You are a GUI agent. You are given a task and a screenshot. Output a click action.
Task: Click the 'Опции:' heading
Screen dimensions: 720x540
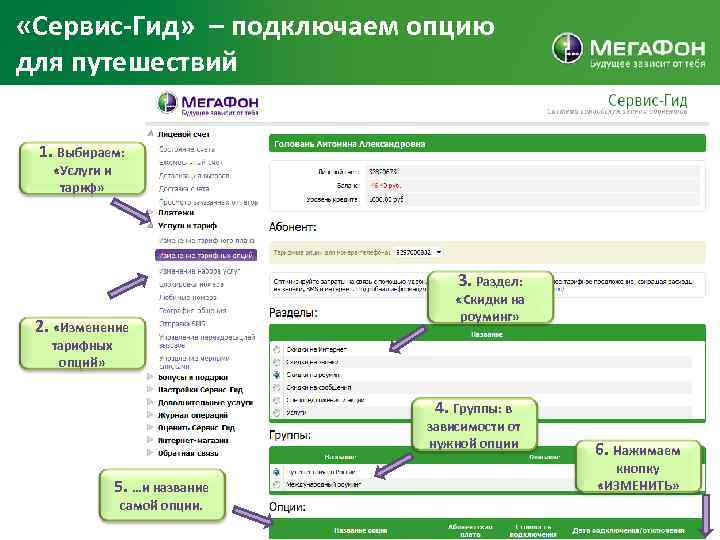(287, 507)
